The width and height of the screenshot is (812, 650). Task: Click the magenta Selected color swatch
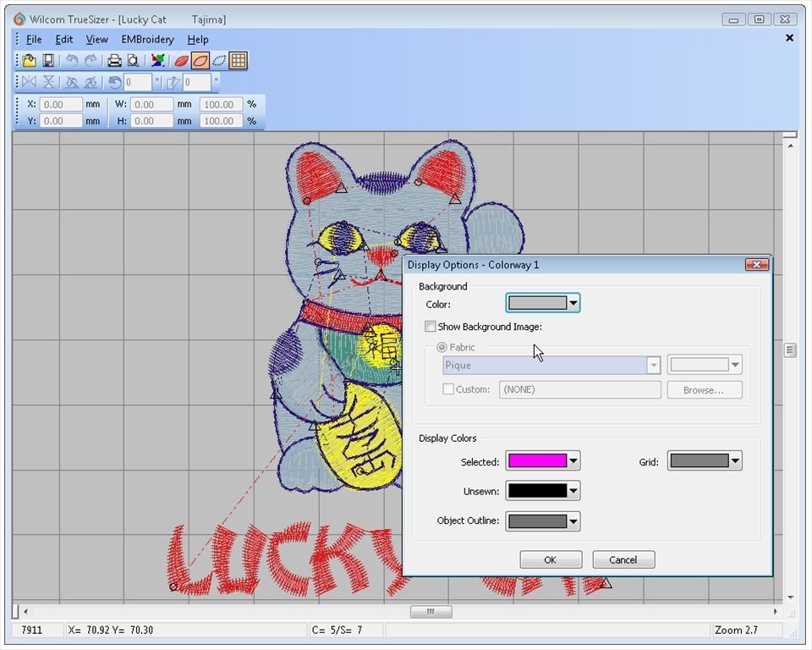pyautogui.click(x=538, y=460)
